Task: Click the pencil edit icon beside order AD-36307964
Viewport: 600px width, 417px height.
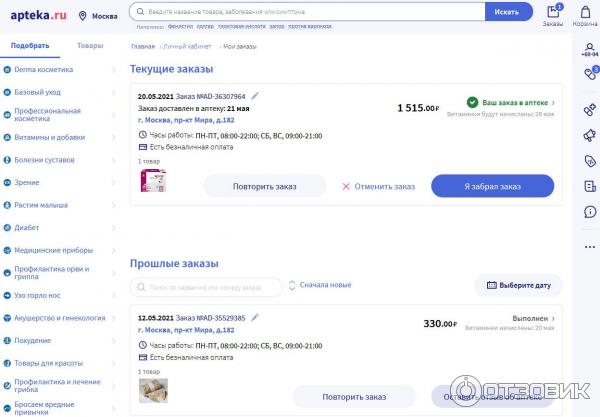Action: coord(255,95)
